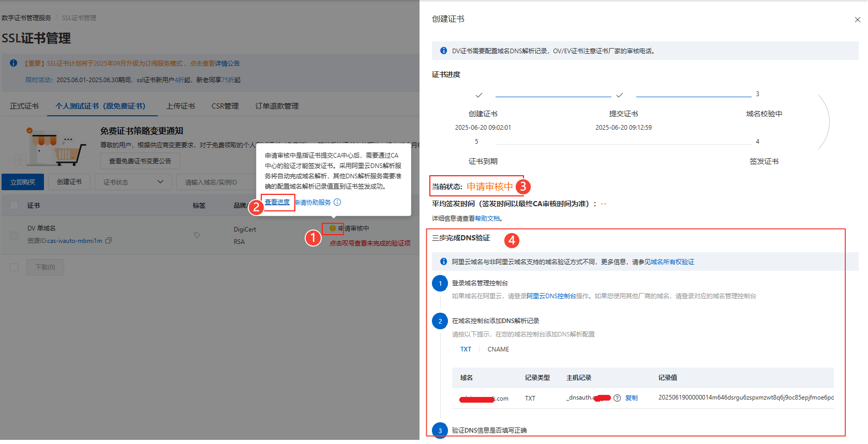Click the 签发证书 progress step label
868x444 pixels.
pyautogui.click(x=764, y=161)
